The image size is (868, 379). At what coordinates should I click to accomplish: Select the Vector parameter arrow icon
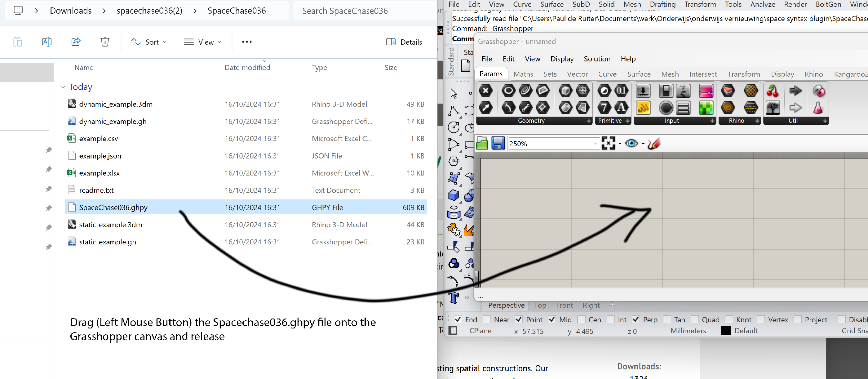click(x=485, y=108)
